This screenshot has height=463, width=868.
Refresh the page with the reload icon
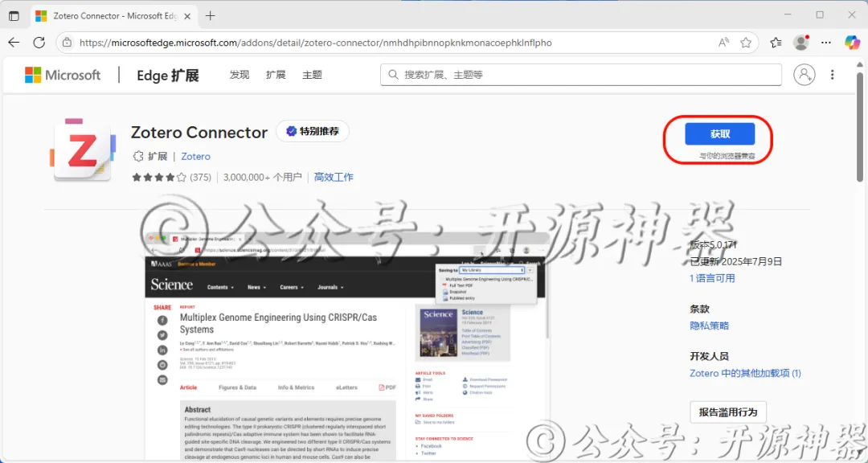coord(39,42)
